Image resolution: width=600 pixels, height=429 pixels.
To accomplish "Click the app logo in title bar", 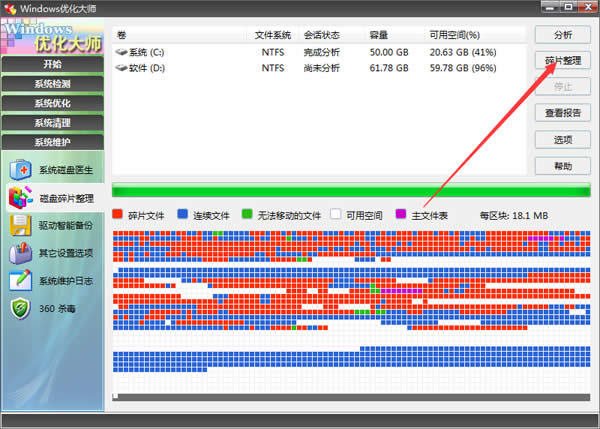I will coord(10,8).
